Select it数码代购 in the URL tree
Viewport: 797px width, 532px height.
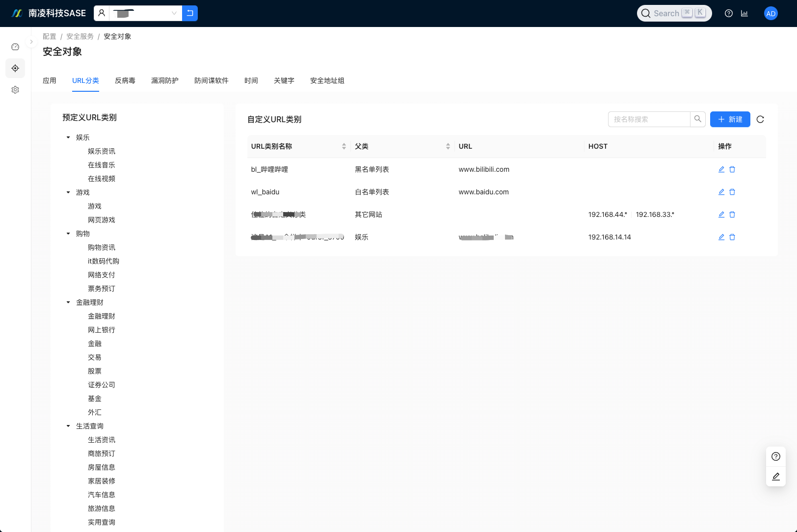pyautogui.click(x=104, y=261)
